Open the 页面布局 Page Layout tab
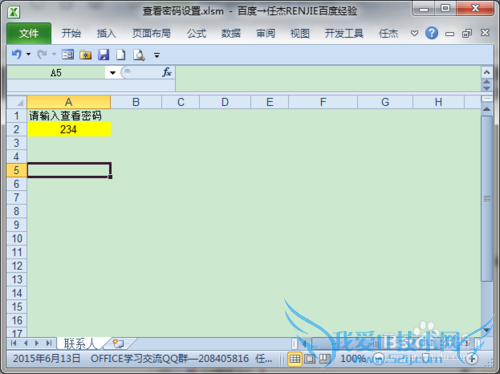 coord(151,33)
